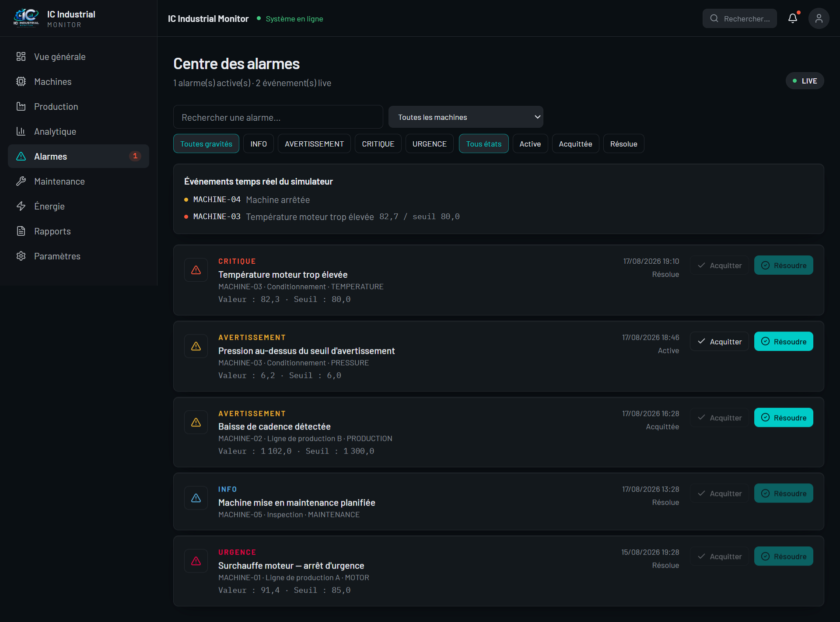Open the user profile avatar
Viewport: 840px width, 622px height.
point(819,18)
